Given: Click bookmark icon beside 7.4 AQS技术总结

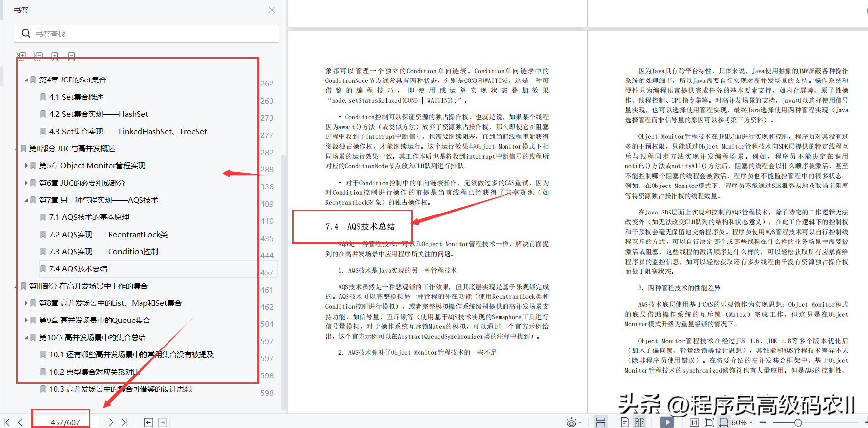Looking at the screenshot, I should [43, 269].
